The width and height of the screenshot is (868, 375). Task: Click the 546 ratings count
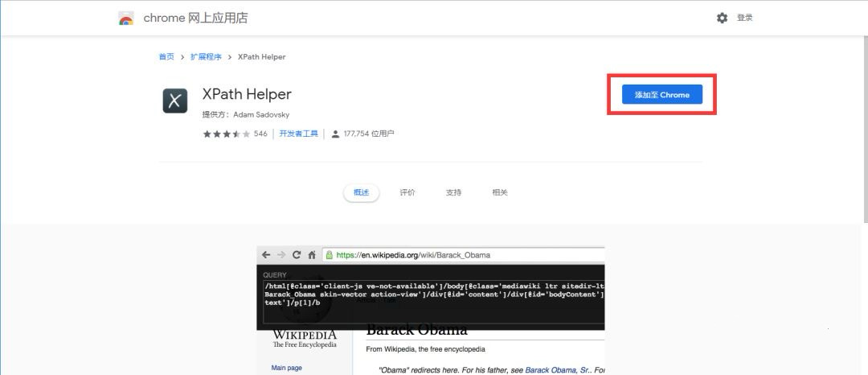260,134
